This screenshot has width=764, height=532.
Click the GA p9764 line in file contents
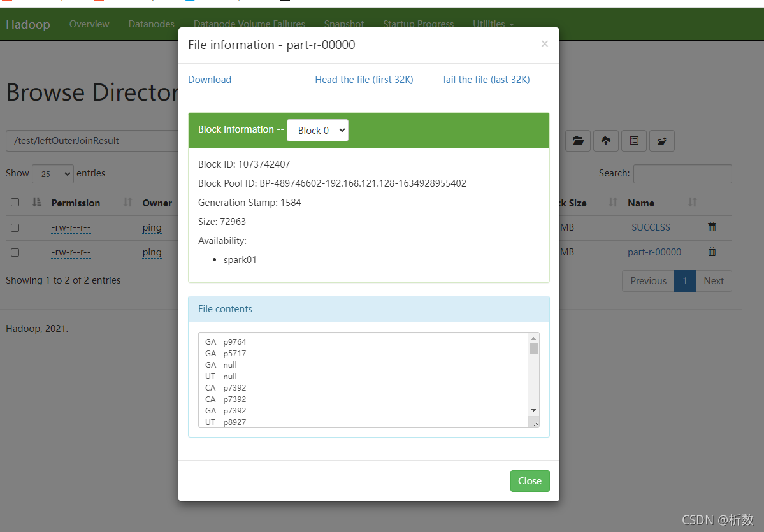coord(226,342)
